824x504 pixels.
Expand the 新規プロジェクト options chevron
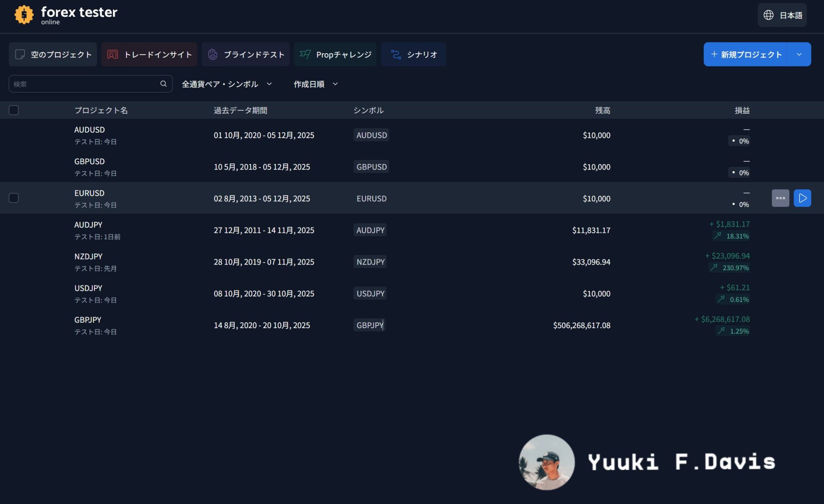coord(799,54)
